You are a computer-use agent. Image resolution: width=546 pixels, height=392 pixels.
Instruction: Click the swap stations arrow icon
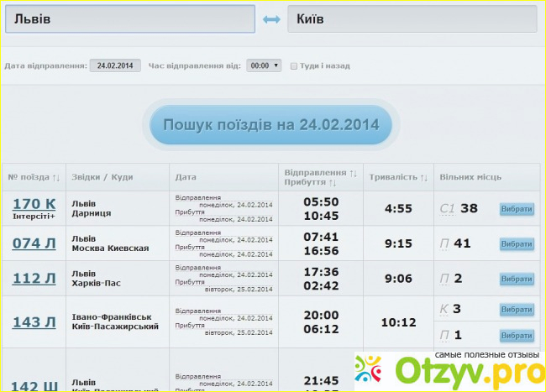271,19
